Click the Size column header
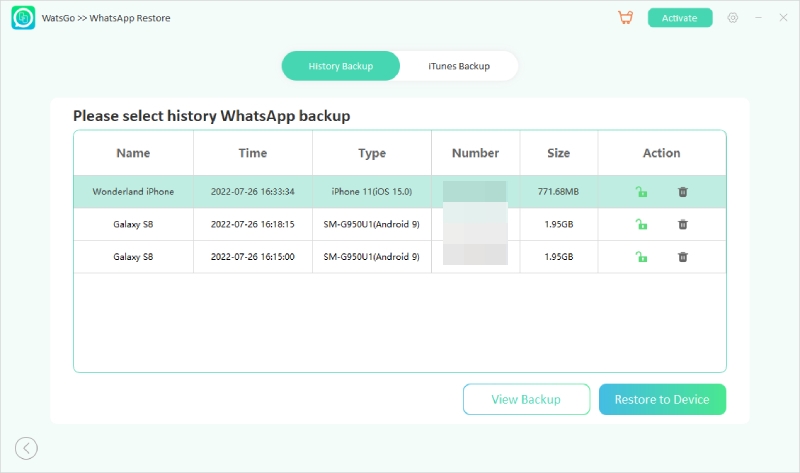 559,153
